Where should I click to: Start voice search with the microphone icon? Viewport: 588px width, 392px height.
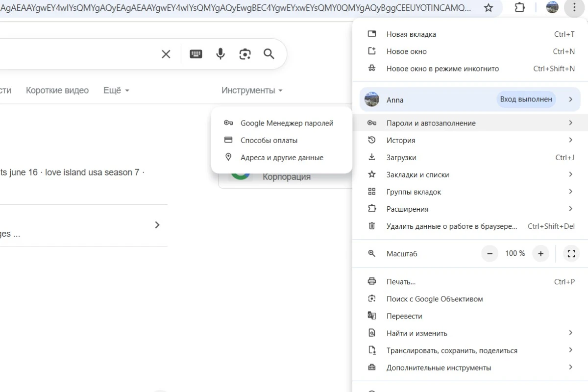[x=220, y=54]
